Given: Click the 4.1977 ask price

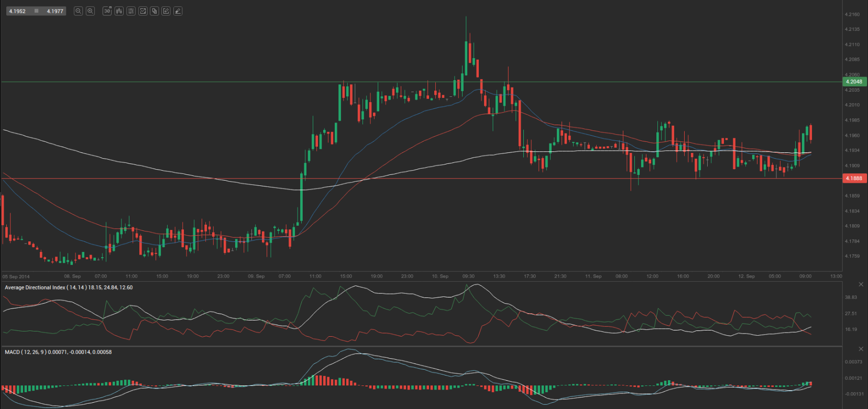Looking at the screenshot, I should (x=55, y=11).
